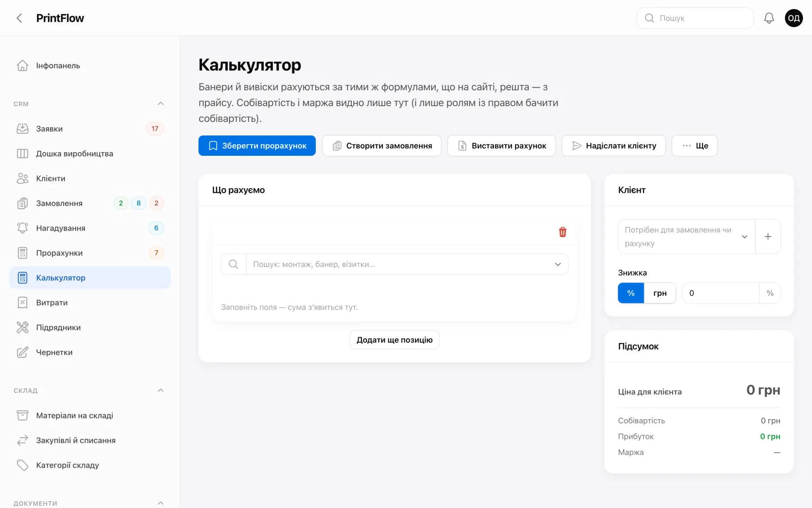The image size is (812, 508).
Task: Click Створити замовлення button
Action: pos(382,146)
